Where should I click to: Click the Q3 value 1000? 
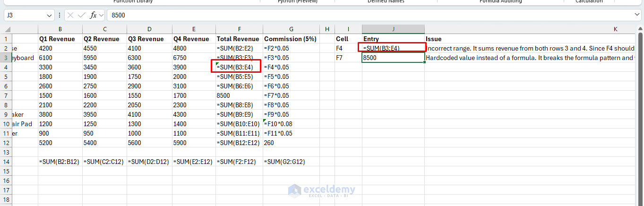coord(149,133)
